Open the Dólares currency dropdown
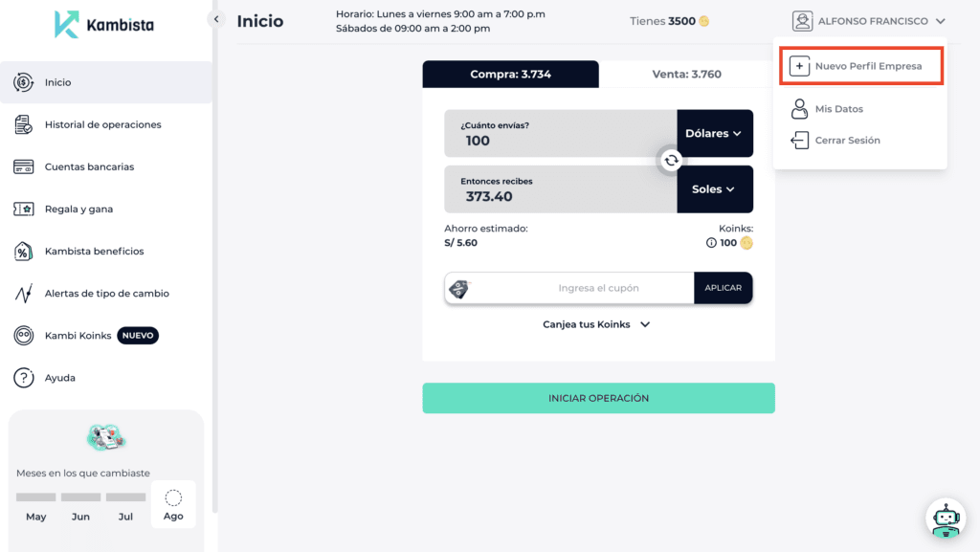980x552 pixels. pyautogui.click(x=714, y=133)
